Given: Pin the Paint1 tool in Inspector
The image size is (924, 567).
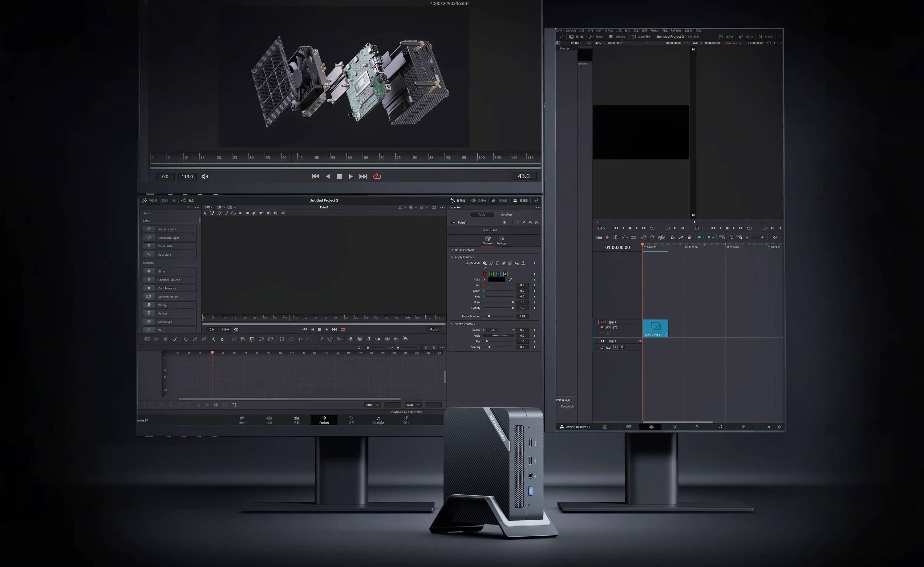Looking at the screenshot, I should 524,223.
